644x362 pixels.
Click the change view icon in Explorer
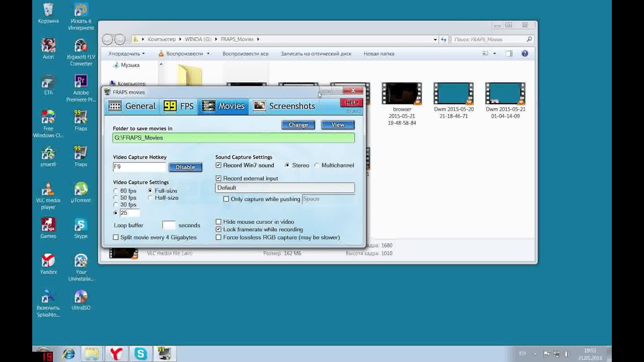485,54
